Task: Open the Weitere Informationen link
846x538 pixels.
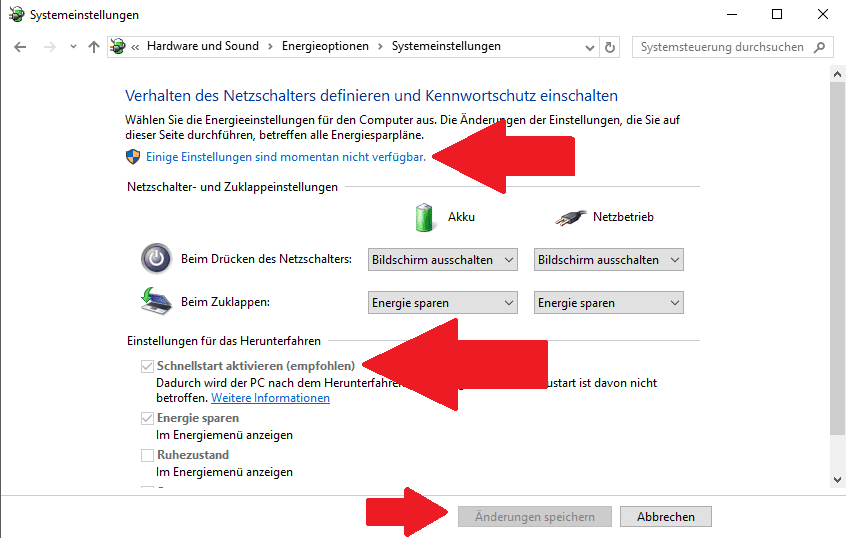Action: coord(270,398)
